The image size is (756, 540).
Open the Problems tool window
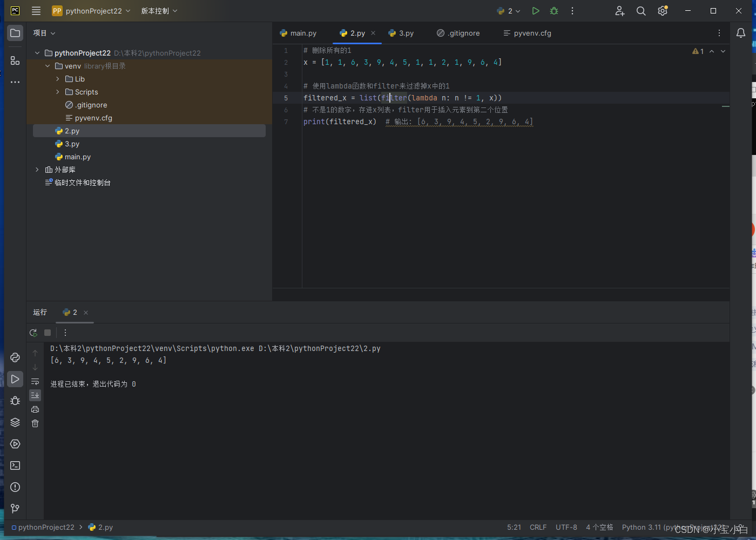pos(15,487)
